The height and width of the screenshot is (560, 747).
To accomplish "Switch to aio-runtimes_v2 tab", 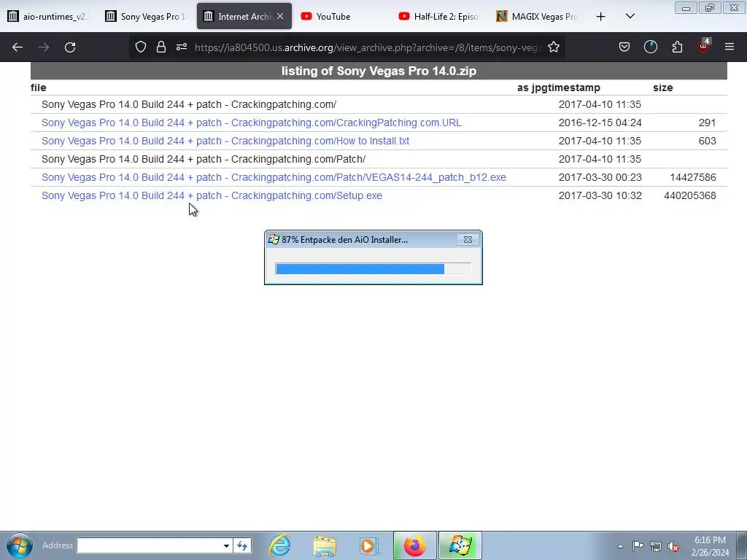I will (48, 16).
